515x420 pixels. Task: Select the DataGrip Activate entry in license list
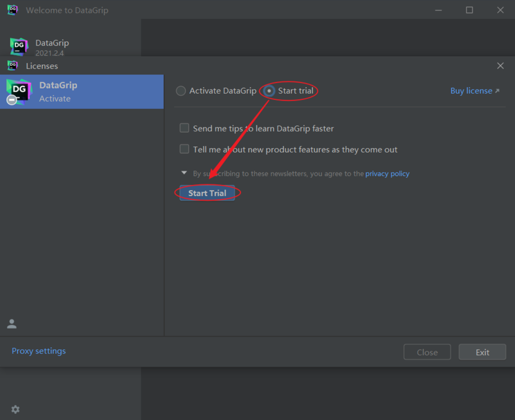point(82,92)
